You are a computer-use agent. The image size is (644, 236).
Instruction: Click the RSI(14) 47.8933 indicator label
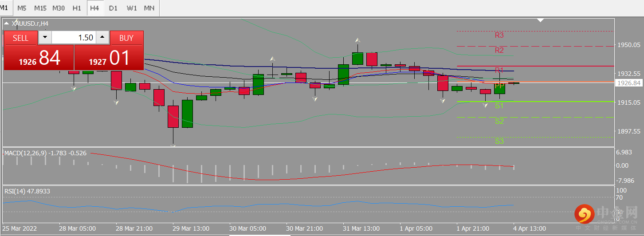(x=27, y=191)
